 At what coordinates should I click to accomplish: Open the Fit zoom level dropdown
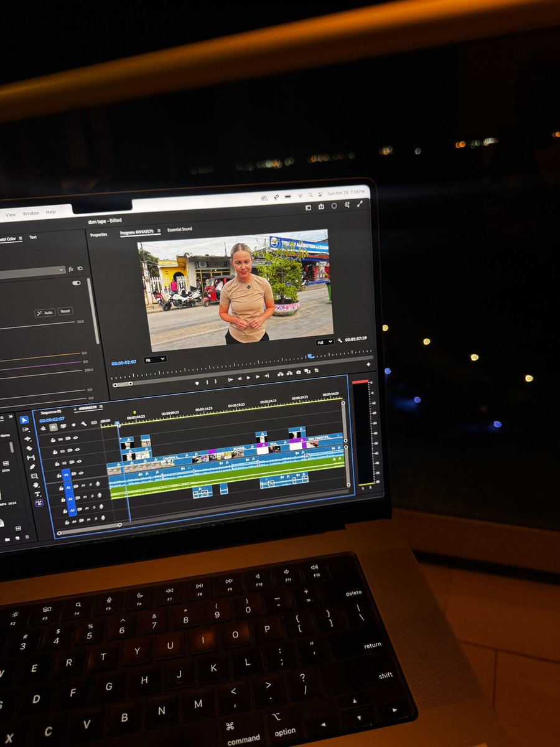155,359
